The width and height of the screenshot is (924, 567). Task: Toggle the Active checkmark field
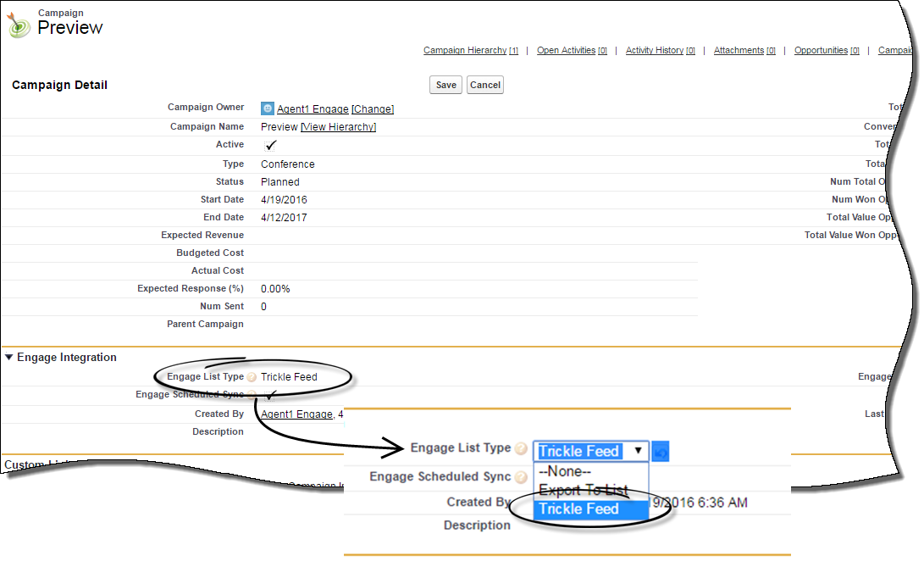click(271, 146)
